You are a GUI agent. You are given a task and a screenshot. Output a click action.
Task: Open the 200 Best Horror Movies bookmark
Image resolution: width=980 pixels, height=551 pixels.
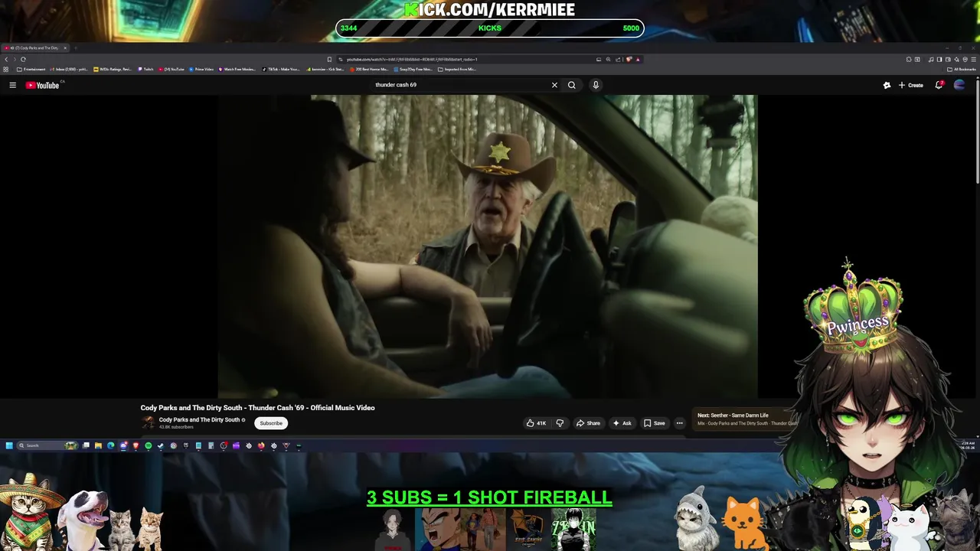point(369,70)
